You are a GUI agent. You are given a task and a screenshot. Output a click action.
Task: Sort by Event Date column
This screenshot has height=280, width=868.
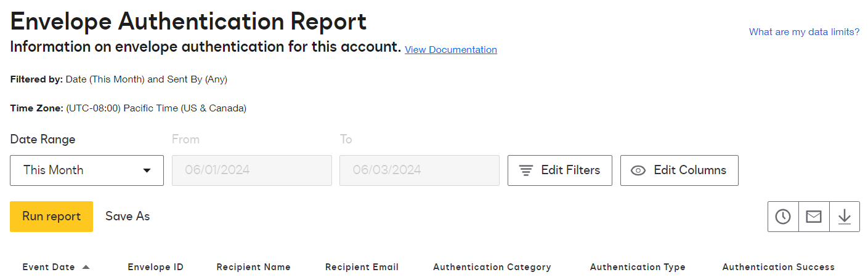point(49,267)
